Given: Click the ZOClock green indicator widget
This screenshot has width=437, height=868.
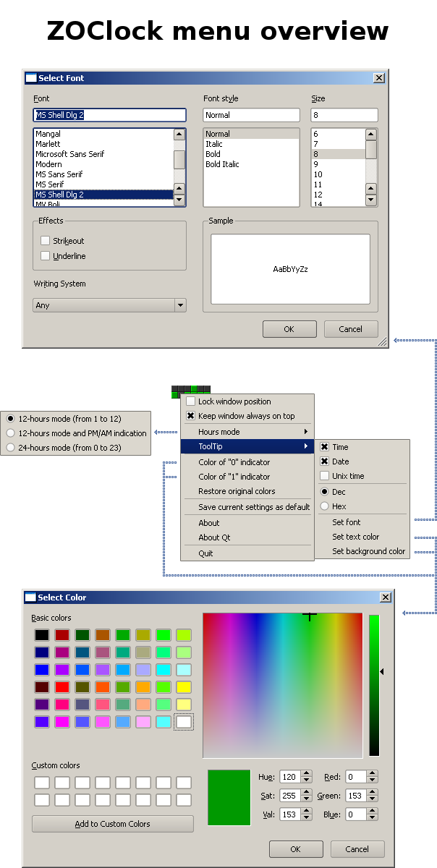Looking at the screenshot, I should (191, 391).
